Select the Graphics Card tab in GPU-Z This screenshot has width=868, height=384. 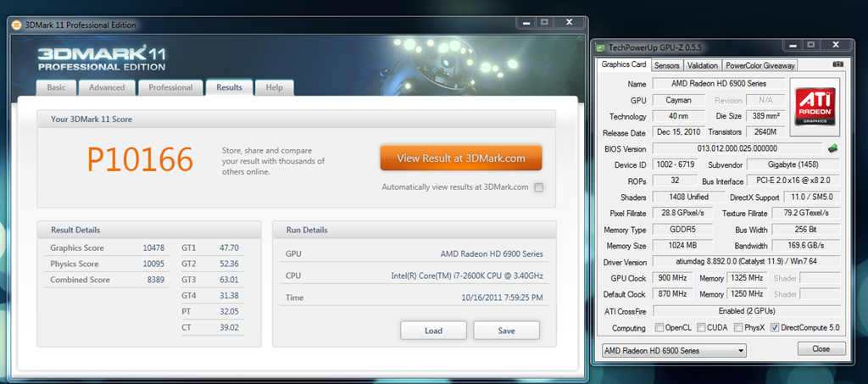(624, 64)
